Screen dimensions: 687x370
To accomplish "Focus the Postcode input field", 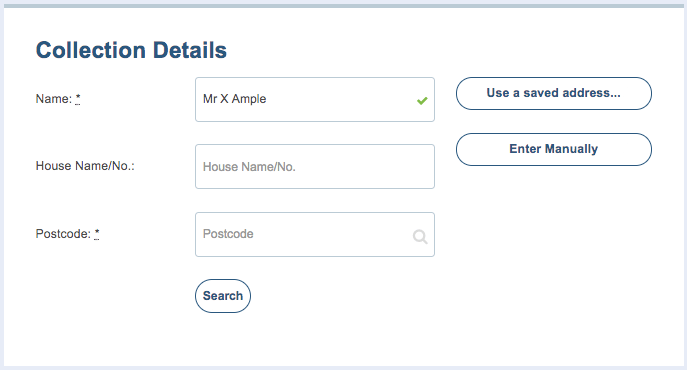I will tap(315, 235).
